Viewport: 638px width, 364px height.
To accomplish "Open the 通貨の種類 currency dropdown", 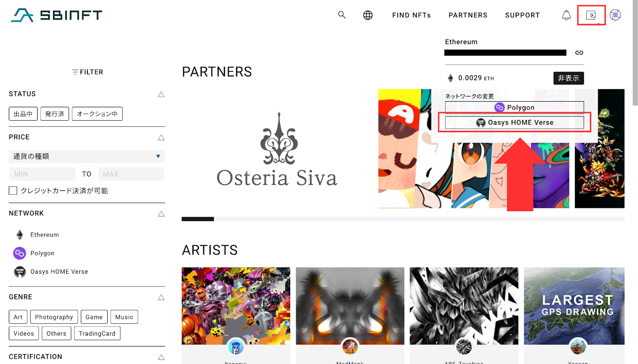I will point(87,156).
